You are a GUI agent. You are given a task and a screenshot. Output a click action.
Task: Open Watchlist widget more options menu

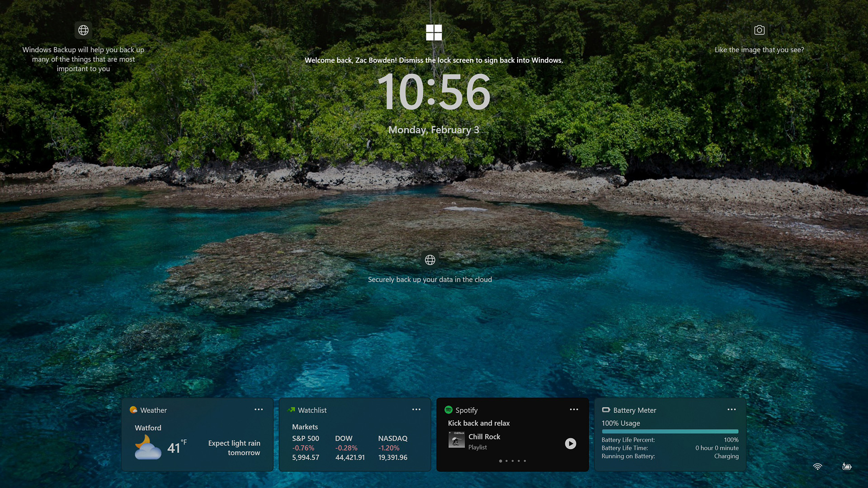click(x=416, y=409)
